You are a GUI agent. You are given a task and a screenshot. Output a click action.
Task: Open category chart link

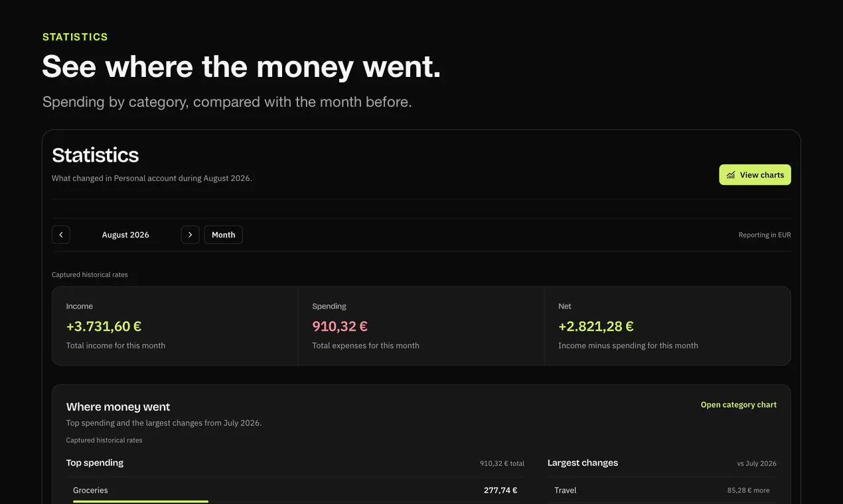tap(738, 405)
